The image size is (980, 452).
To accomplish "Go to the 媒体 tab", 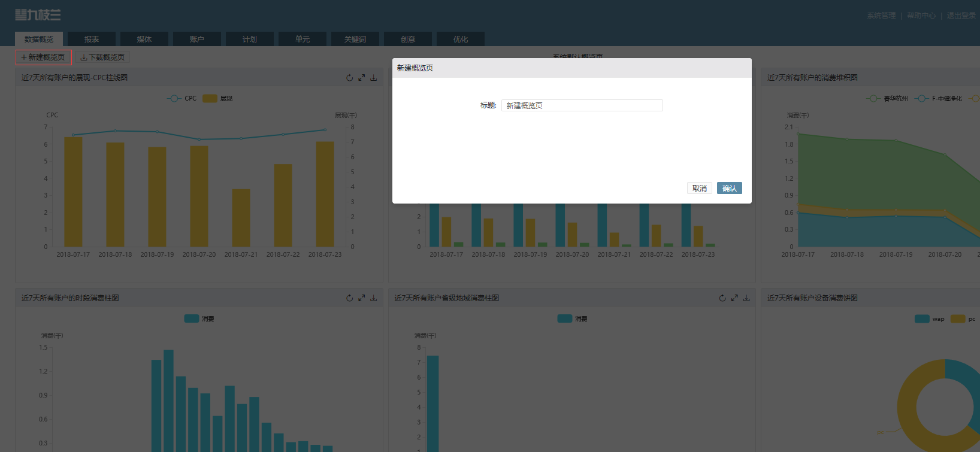I will click(144, 39).
